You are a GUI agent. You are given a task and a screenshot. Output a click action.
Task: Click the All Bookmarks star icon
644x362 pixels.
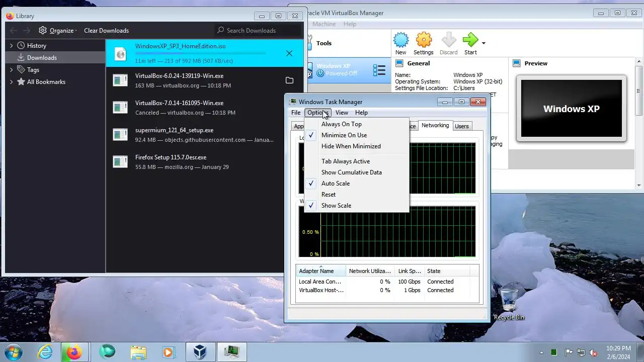pos(21,81)
